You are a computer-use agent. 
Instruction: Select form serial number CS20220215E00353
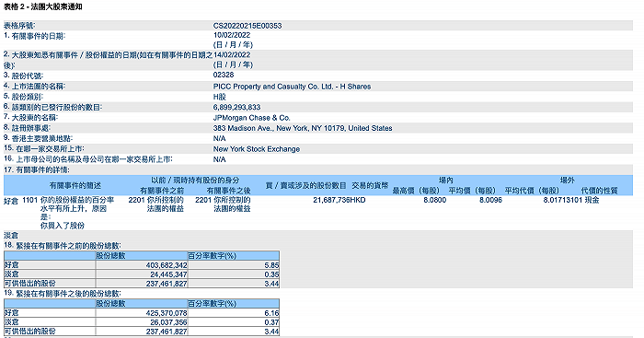coord(247,26)
